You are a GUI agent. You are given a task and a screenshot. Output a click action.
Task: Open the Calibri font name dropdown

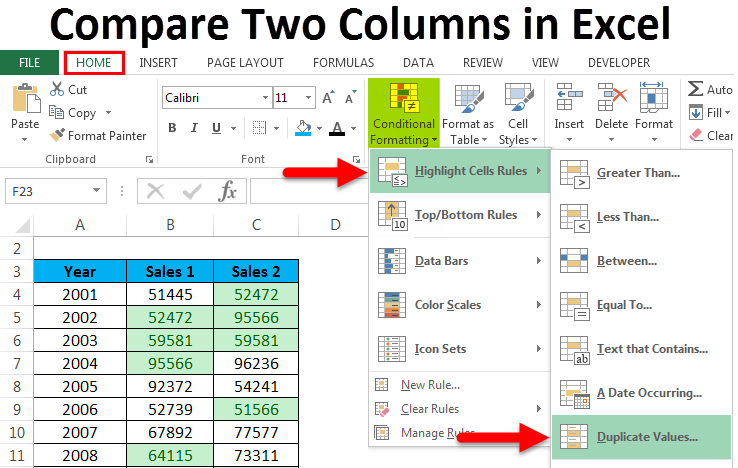coord(265,97)
